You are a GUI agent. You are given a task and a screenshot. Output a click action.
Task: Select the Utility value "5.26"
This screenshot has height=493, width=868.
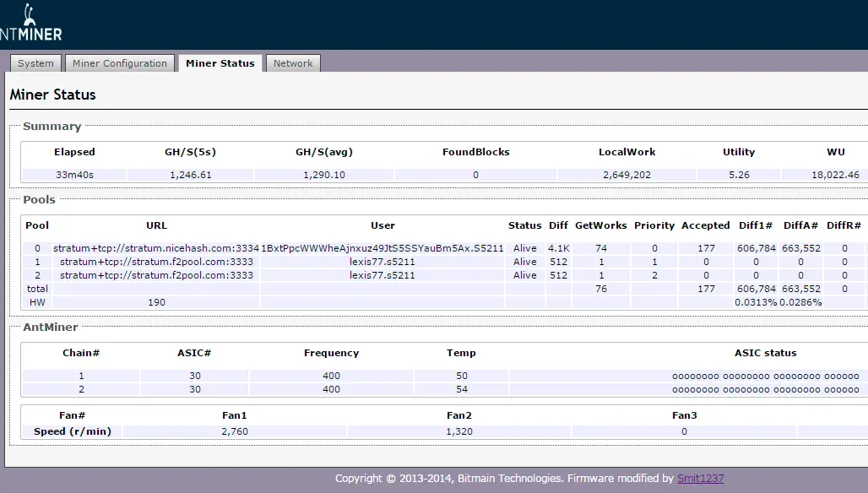point(739,175)
